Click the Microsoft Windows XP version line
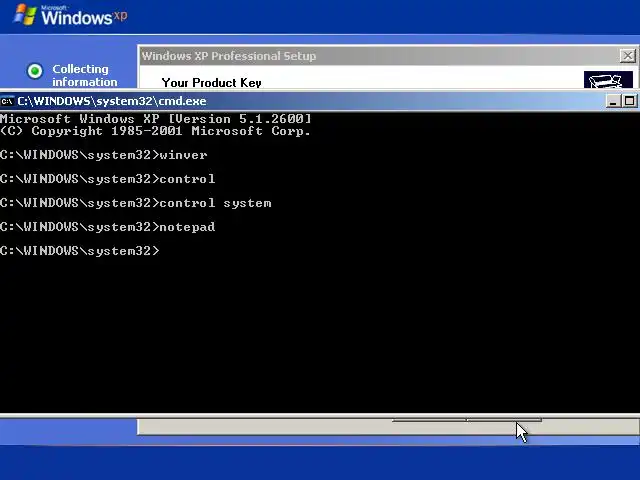The image size is (640, 480). (156, 119)
